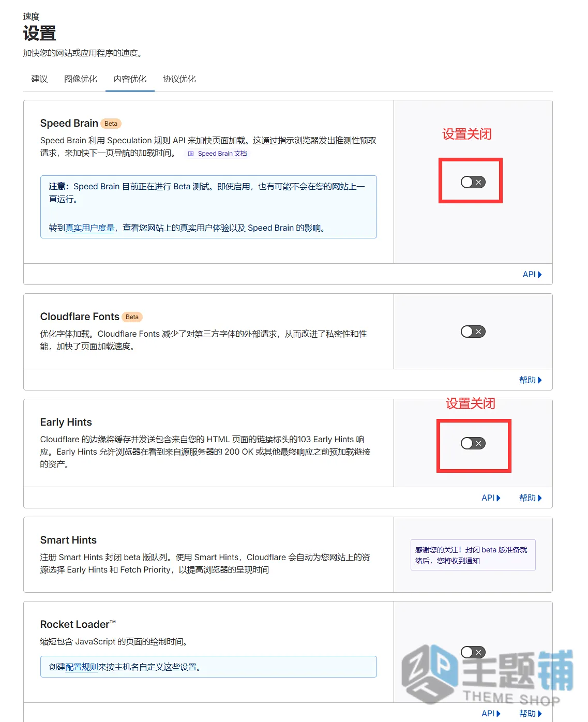Viewport: 588px width, 722px height.
Task: Click the 速度 breadcrumb text
Action: coord(31,17)
